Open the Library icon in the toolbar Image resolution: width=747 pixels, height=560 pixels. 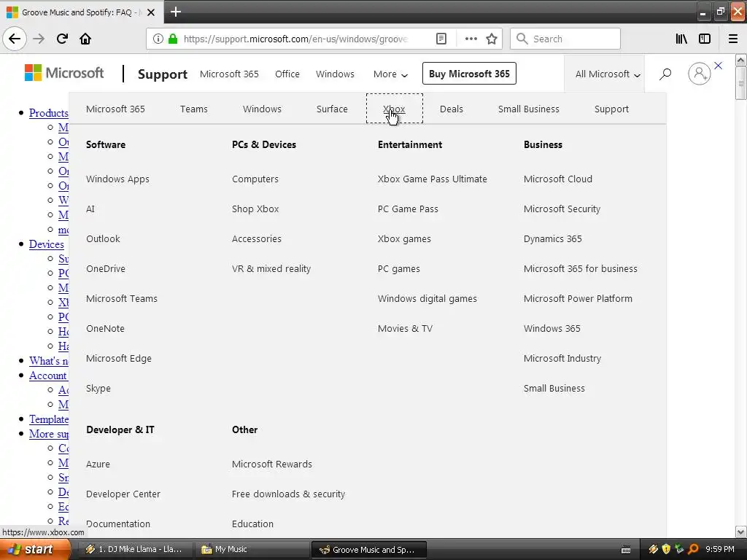click(x=681, y=39)
